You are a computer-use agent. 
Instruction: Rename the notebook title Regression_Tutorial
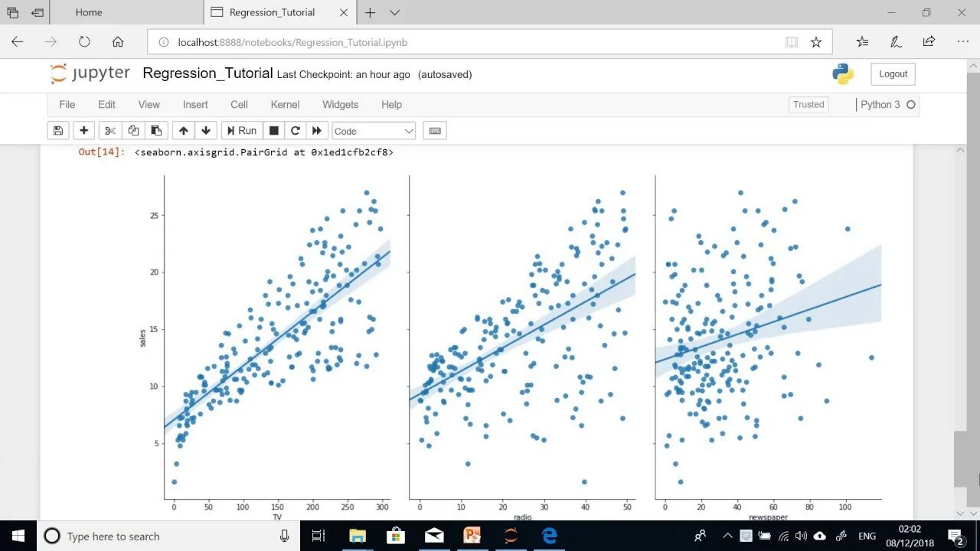(x=207, y=73)
